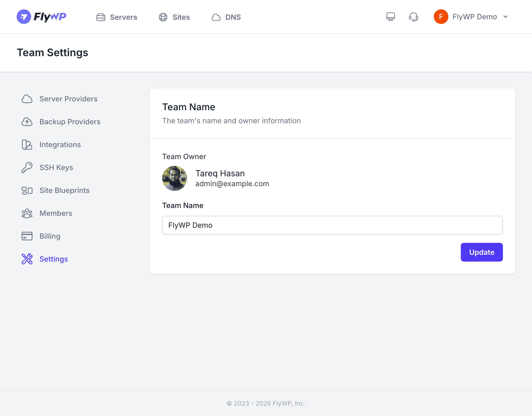
Task: Click the Team Settings page heading
Action: [52, 53]
